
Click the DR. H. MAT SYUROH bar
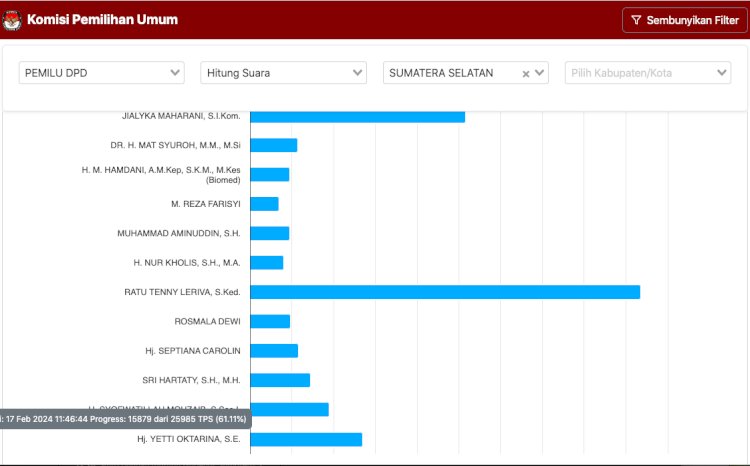(x=274, y=145)
